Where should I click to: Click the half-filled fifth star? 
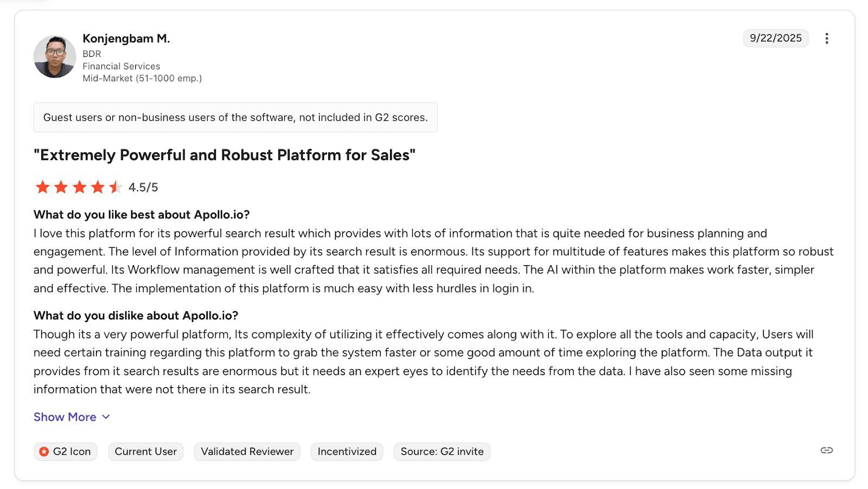[115, 188]
